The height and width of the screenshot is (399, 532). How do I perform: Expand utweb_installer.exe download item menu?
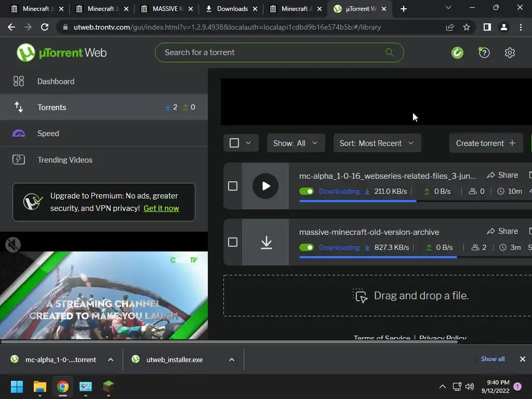(x=232, y=360)
